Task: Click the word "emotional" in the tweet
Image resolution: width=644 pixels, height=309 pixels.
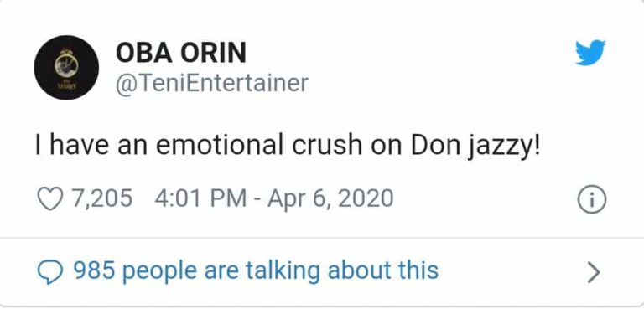Action: point(220,145)
